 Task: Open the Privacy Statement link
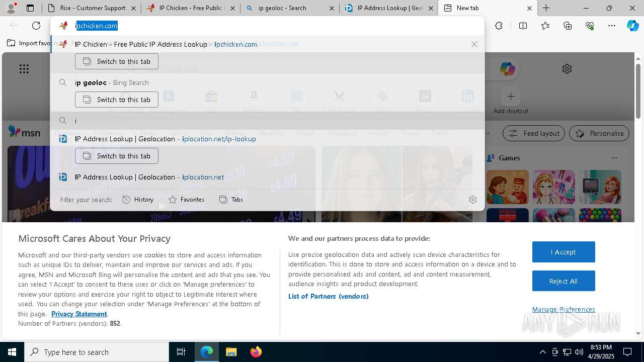click(x=79, y=314)
